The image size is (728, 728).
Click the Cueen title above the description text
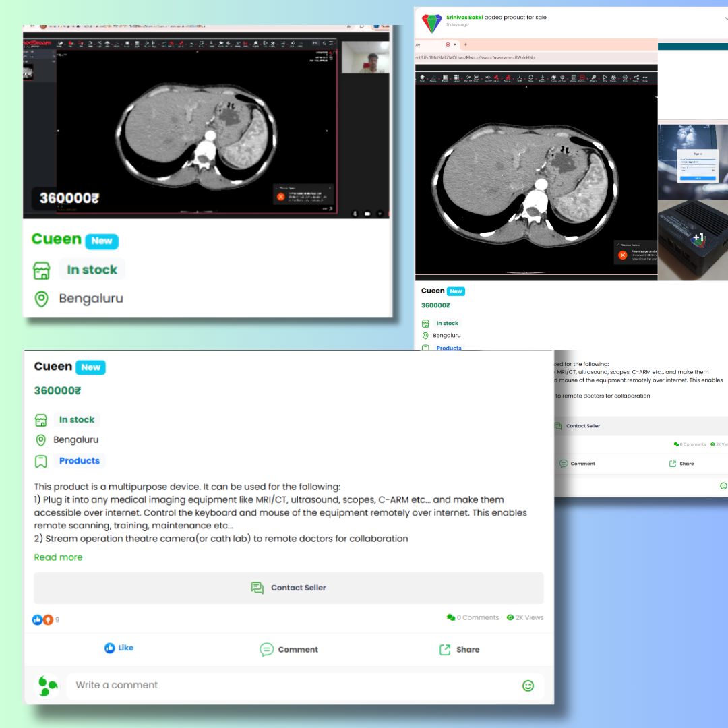coord(53,366)
